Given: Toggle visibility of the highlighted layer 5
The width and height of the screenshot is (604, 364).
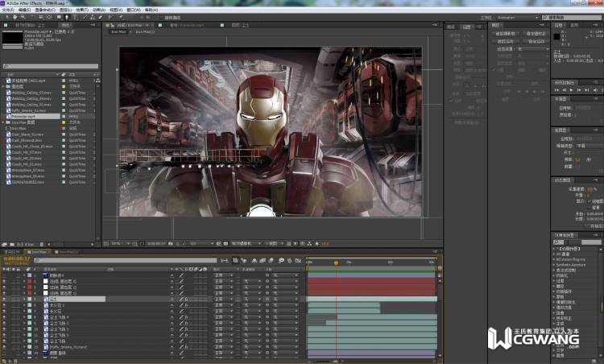Looking at the screenshot, I should coord(5,299).
